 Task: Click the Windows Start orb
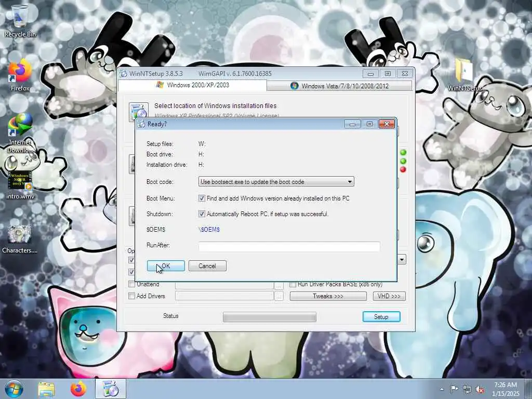14,389
